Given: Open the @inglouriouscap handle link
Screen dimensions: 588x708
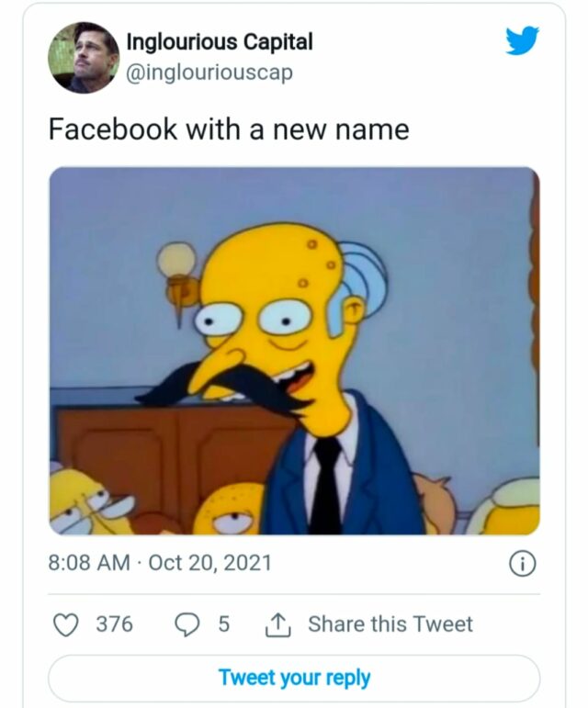Looking at the screenshot, I should (209, 73).
